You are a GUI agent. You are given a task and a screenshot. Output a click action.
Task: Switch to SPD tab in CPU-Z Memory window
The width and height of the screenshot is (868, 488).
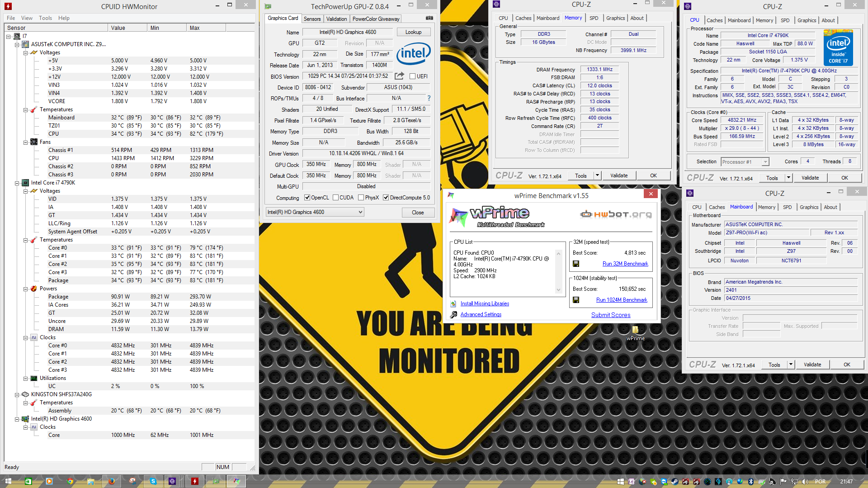(594, 18)
